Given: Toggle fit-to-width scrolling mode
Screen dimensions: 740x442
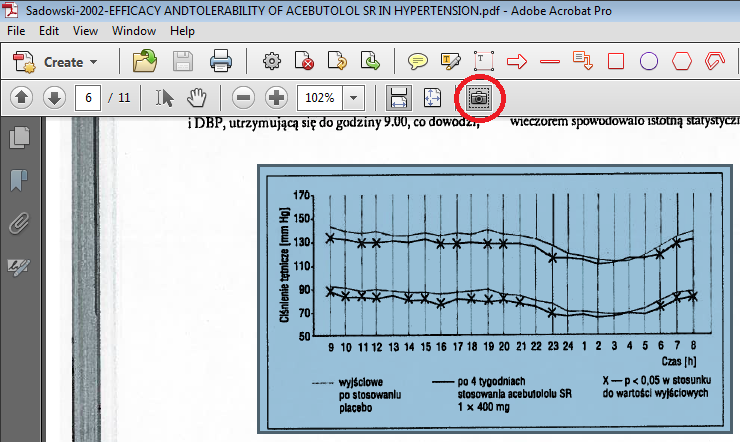Looking at the screenshot, I should [399, 98].
